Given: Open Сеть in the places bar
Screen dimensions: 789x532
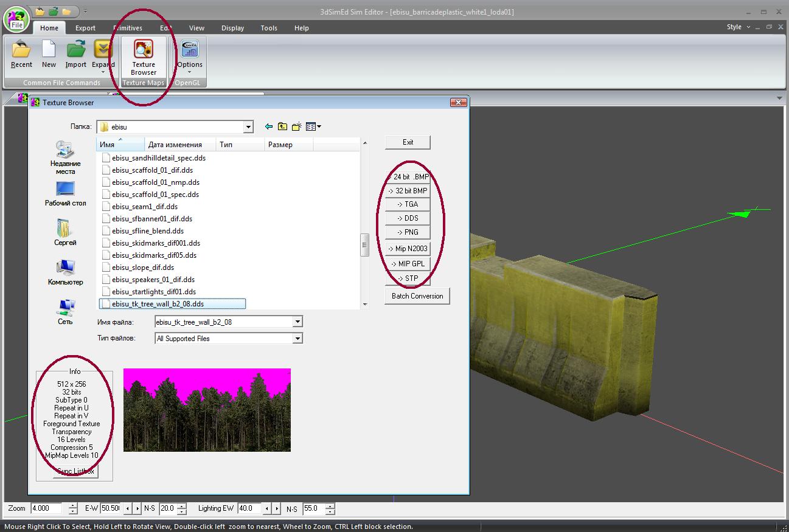Looking at the screenshot, I should [65, 312].
